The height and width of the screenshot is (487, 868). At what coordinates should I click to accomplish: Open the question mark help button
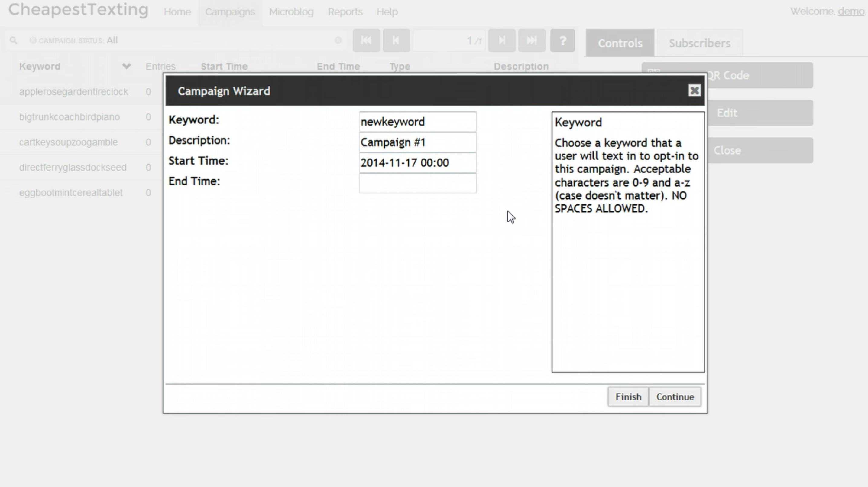click(x=562, y=41)
